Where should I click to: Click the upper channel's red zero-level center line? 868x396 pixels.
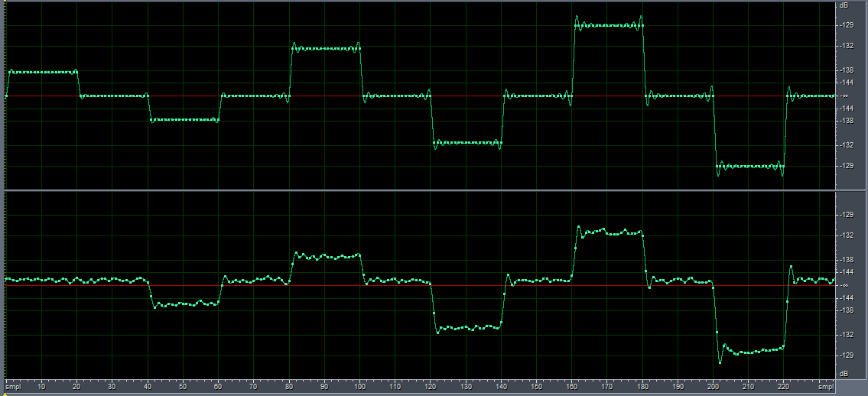pyautogui.click(x=420, y=96)
